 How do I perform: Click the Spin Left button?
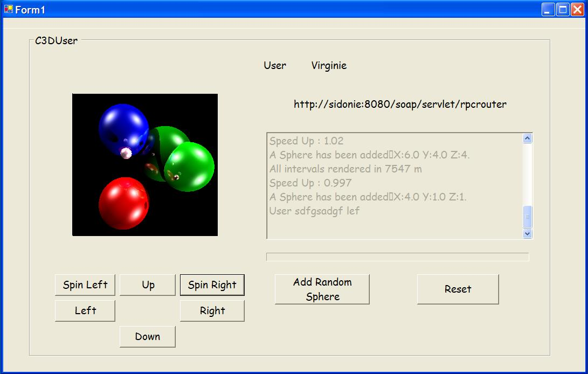(85, 285)
